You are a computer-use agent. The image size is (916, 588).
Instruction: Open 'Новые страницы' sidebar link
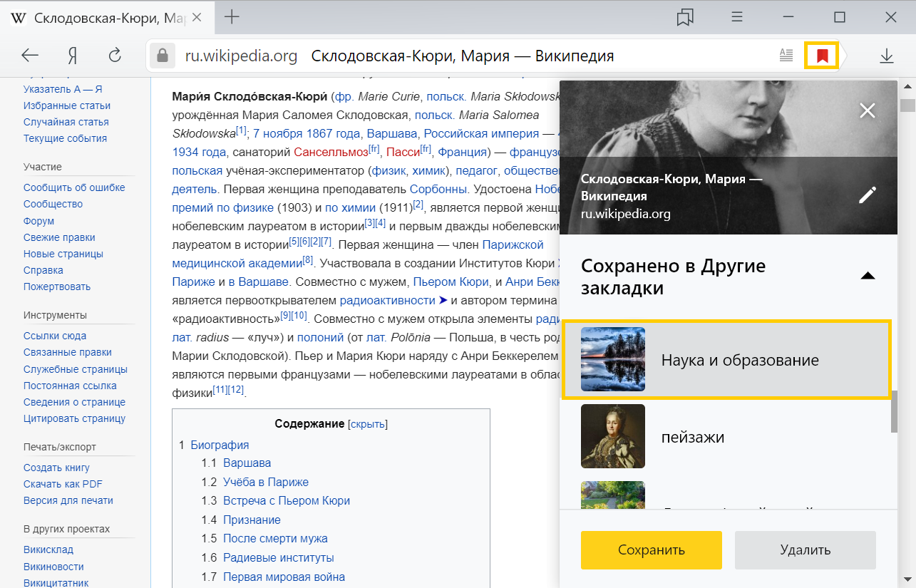point(63,254)
